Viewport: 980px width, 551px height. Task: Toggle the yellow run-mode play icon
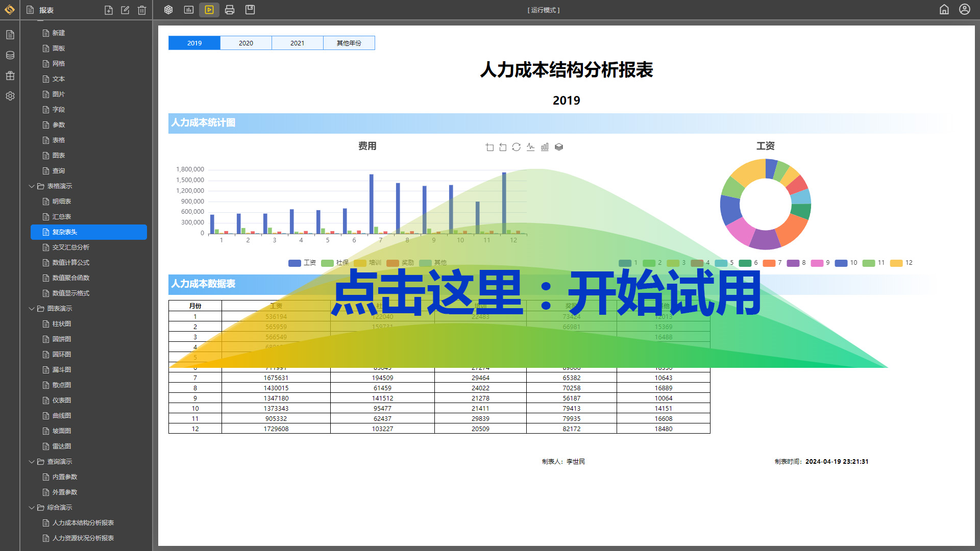click(209, 10)
